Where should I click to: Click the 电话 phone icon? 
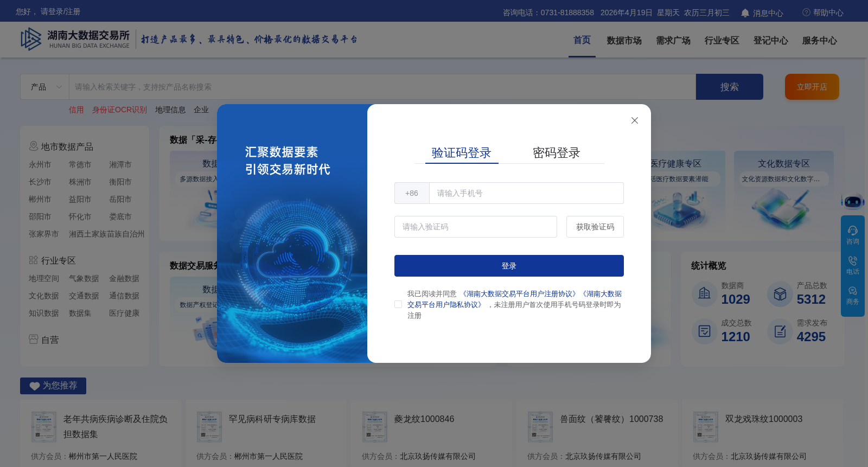853,261
